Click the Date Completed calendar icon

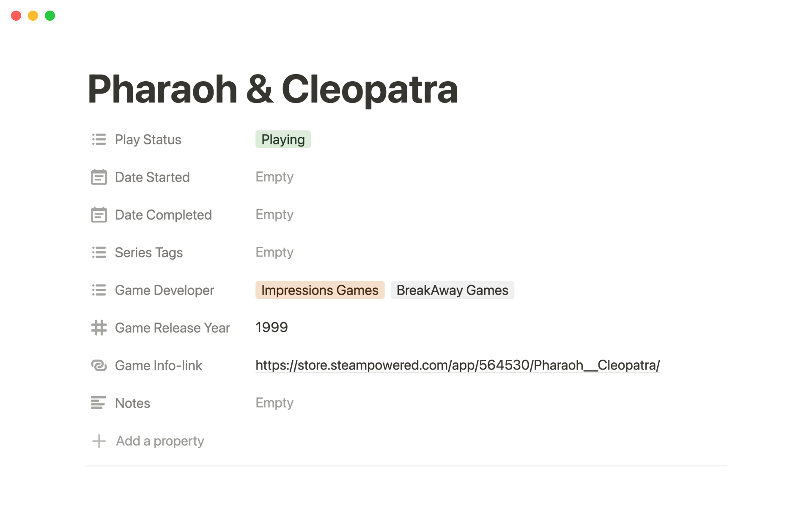point(99,215)
